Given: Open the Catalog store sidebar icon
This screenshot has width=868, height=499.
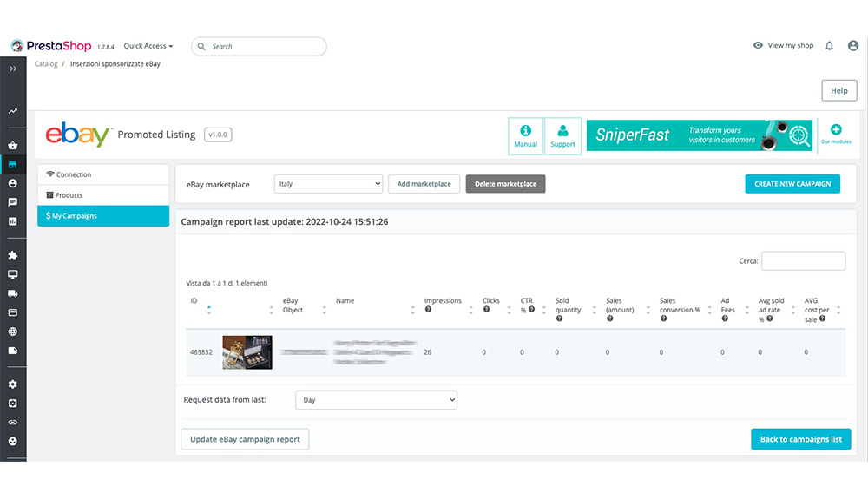Looking at the screenshot, I should click(13, 164).
